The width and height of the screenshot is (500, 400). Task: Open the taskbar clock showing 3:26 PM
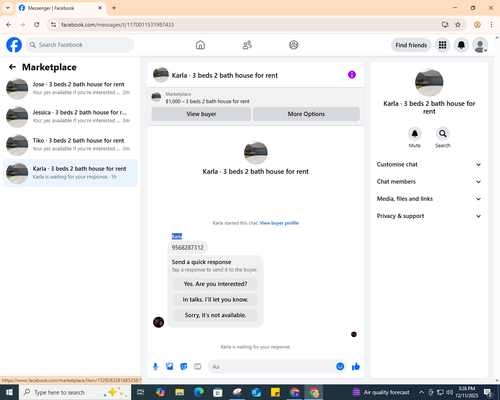pos(466,392)
